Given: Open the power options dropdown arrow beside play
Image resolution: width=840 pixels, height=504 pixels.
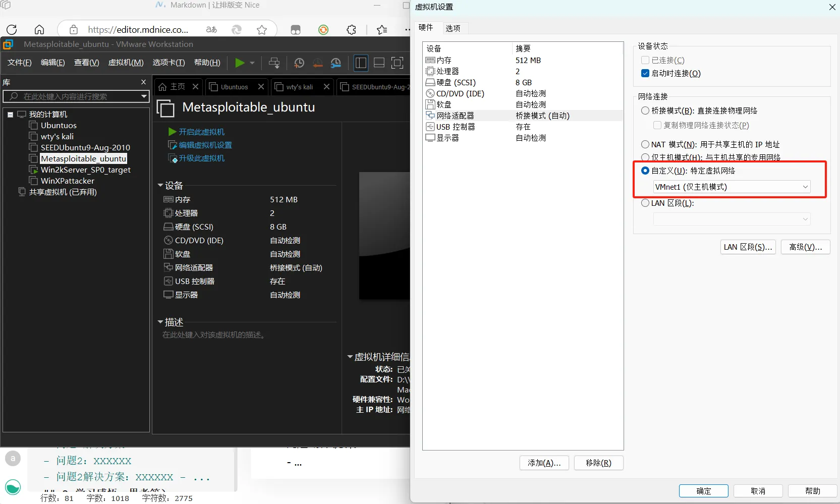Looking at the screenshot, I should tap(252, 63).
